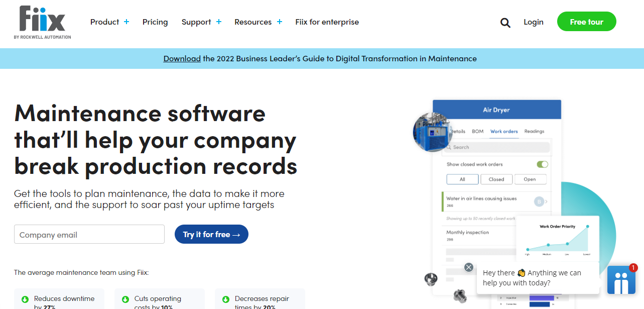Select the Closed filter button

(496, 179)
